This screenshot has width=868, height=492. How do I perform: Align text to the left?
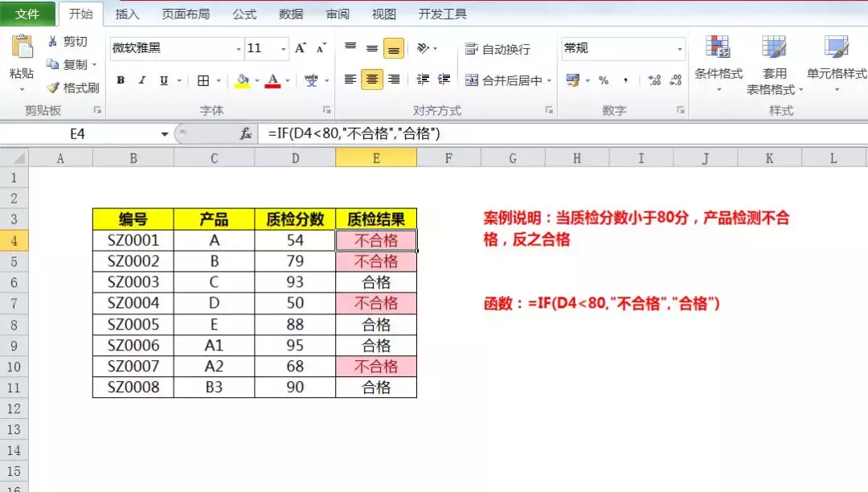click(x=350, y=80)
